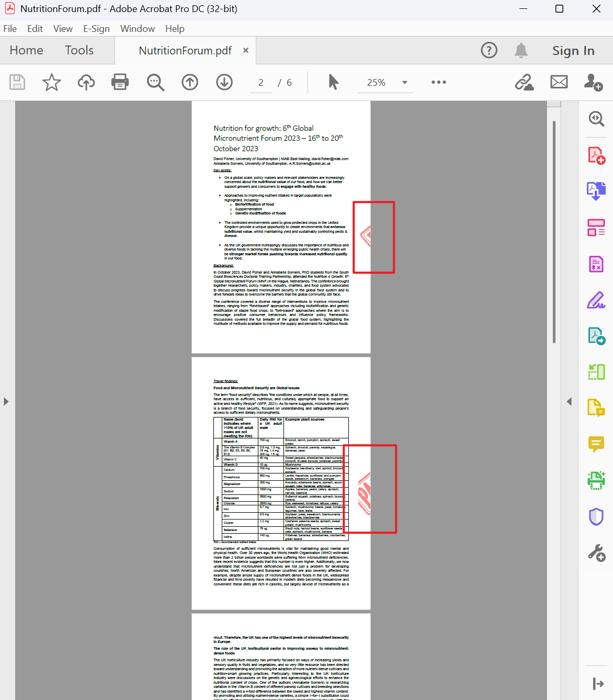Launch the Fill & Sign tool

(x=596, y=300)
